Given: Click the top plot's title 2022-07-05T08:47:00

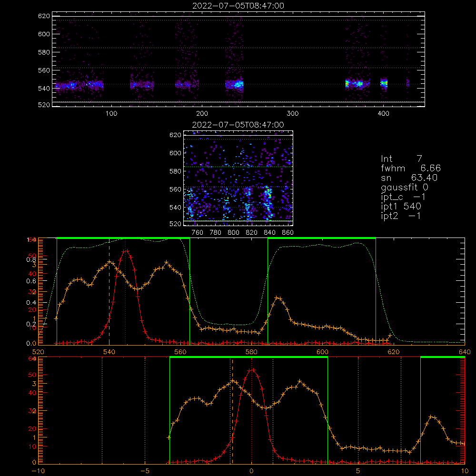Looking at the screenshot, I should (238, 6).
